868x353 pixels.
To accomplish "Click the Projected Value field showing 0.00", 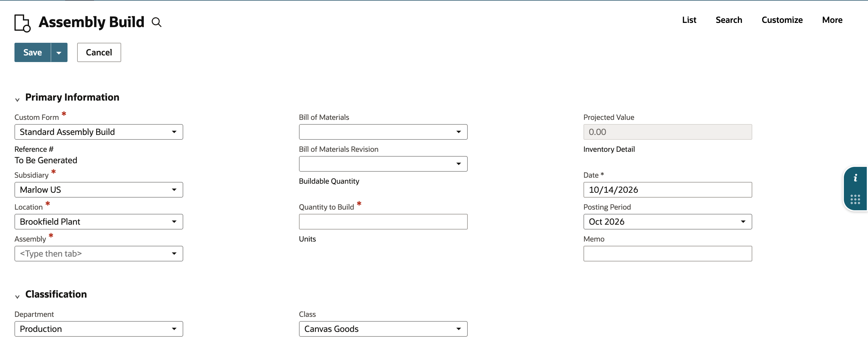I will click(x=668, y=132).
